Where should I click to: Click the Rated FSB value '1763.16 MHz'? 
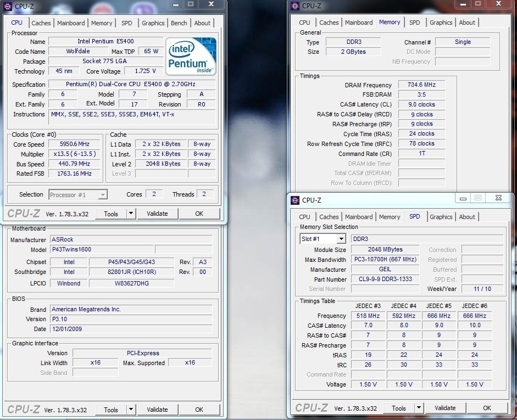75,173
